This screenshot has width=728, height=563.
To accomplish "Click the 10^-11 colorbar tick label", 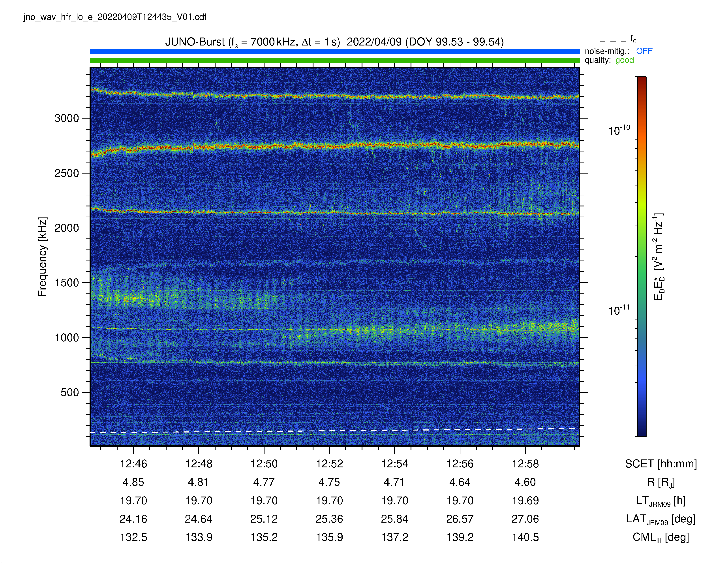I will pos(619,310).
